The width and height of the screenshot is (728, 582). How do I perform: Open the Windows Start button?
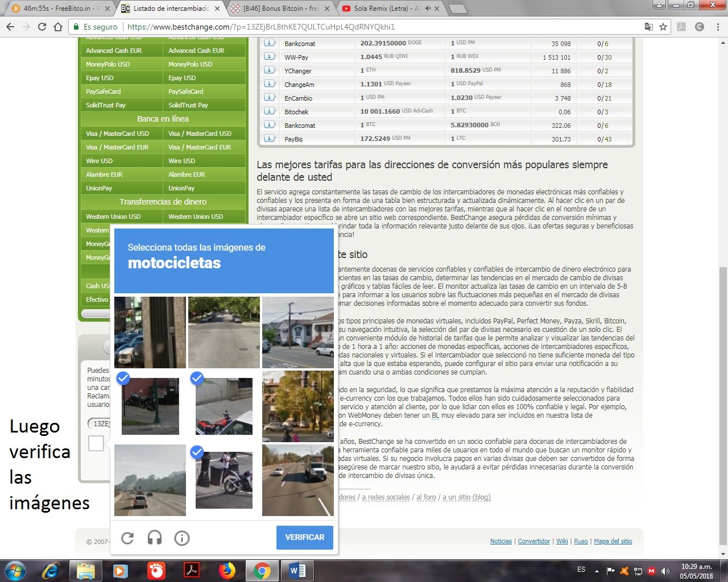15,570
